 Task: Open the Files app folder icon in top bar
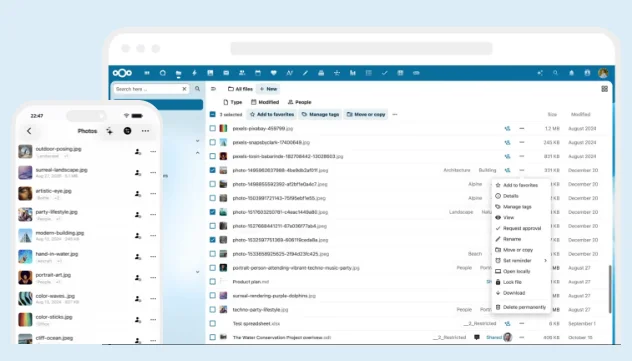179,73
